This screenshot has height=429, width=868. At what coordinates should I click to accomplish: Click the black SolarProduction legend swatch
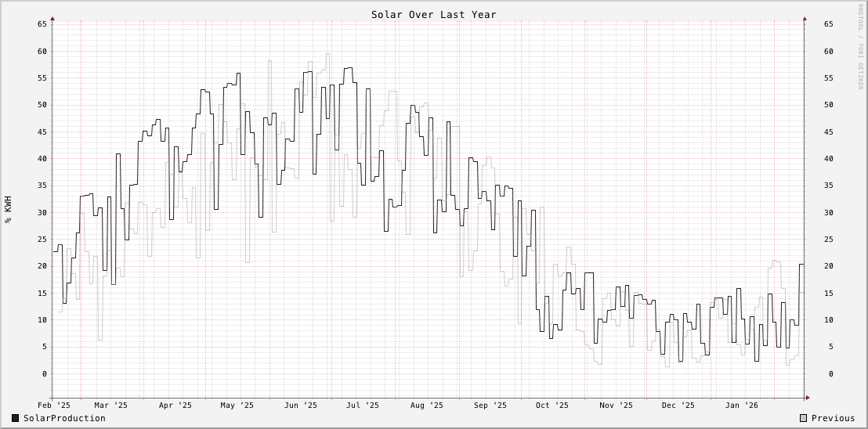click(16, 419)
